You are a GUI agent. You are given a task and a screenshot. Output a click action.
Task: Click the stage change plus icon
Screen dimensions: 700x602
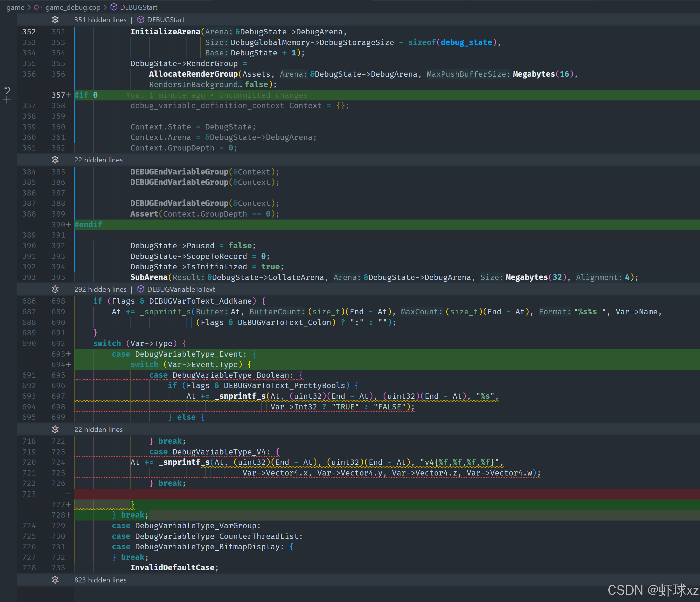click(x=7, y=100)
